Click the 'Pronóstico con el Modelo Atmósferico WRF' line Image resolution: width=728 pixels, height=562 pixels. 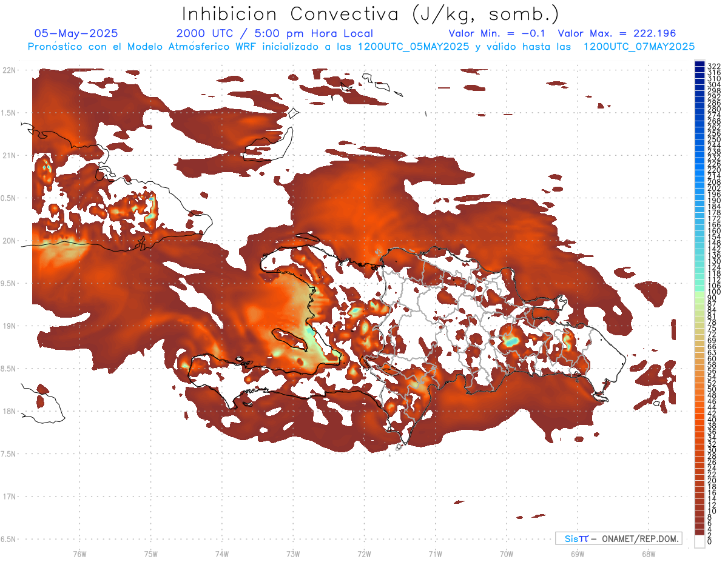point(362,47)
